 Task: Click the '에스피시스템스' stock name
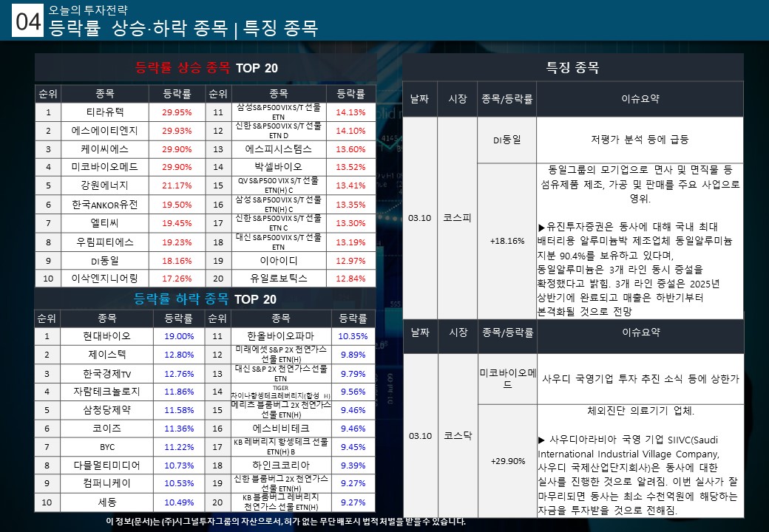pos(278,149)
